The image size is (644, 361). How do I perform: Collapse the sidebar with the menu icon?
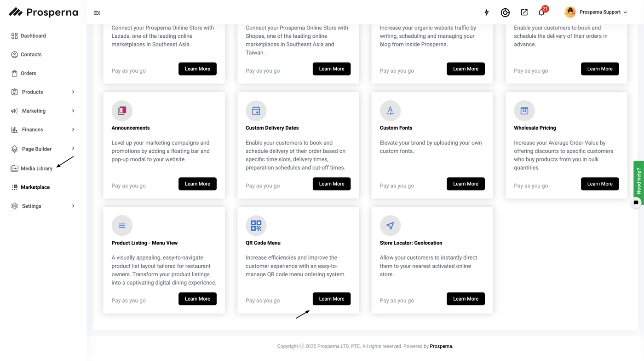(x=97, y=13)
